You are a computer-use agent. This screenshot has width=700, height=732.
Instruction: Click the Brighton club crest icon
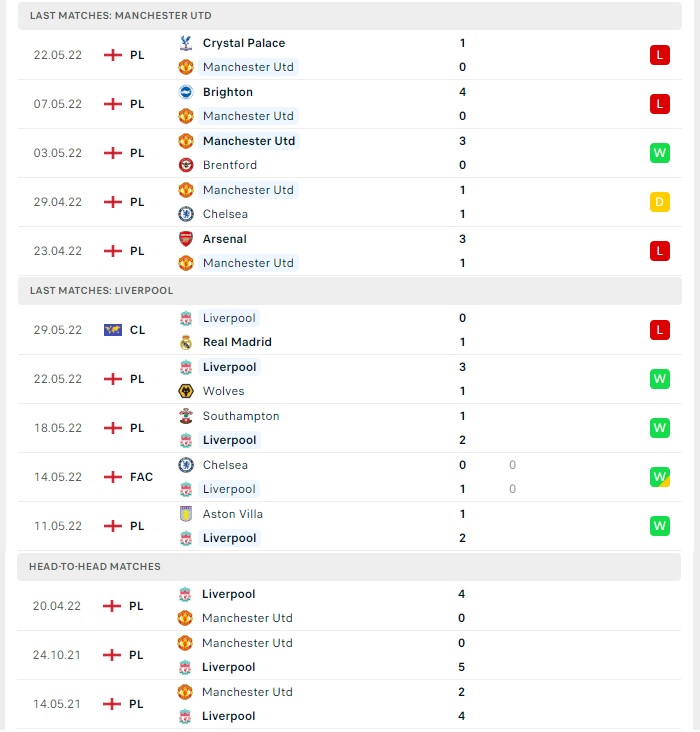coord(186,92)
